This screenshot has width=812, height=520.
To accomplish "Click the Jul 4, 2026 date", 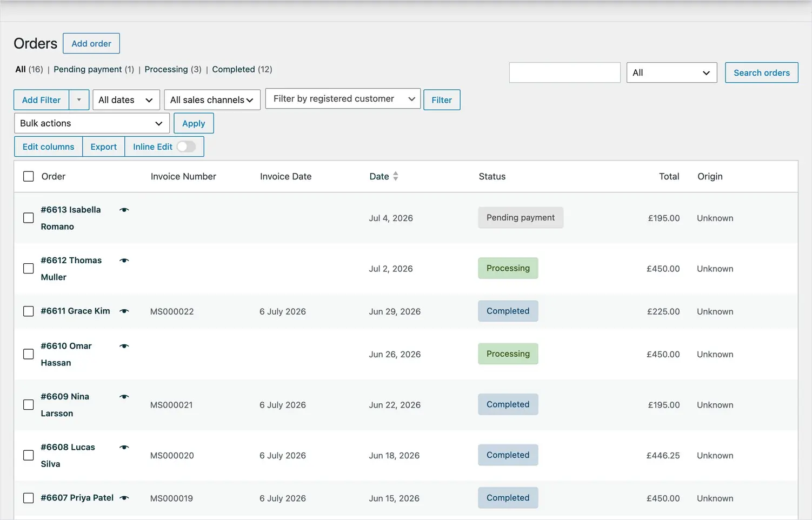I will point(391,218).
